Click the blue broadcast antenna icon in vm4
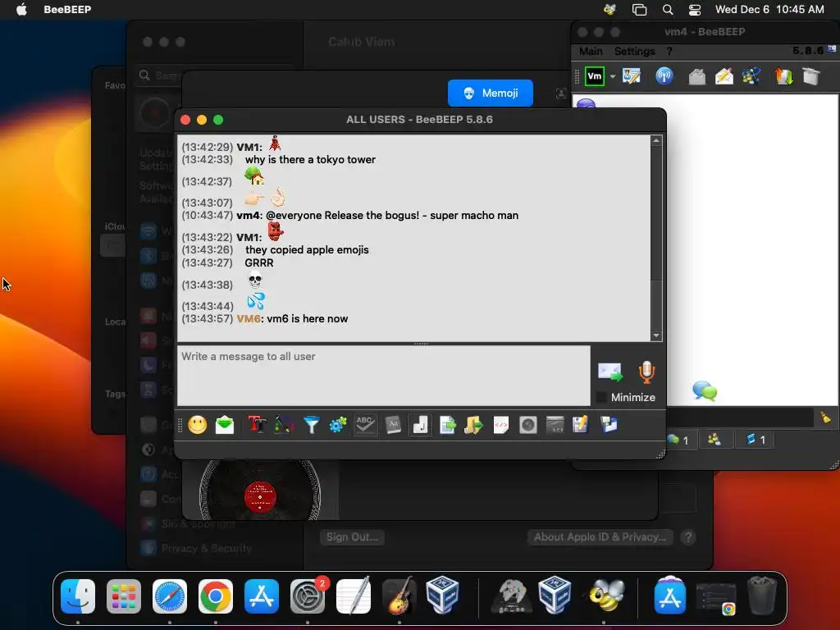The width and height of the screenshot is (840, 630). point(664,76)
